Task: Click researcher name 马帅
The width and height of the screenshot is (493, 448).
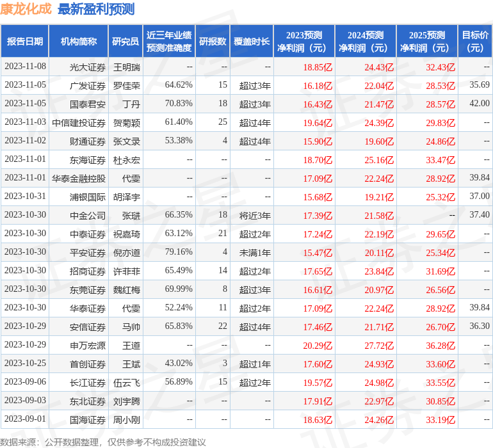Action: [131, 327]
